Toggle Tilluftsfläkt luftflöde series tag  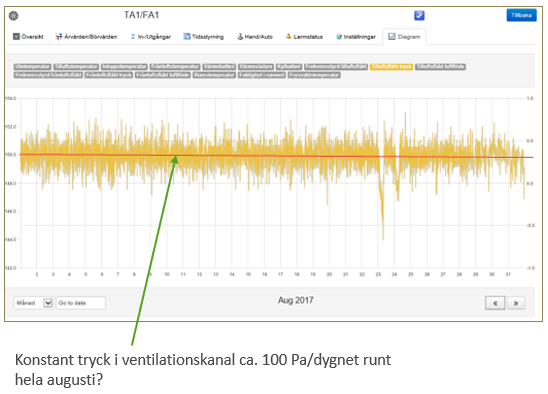(x=440, y=66)
